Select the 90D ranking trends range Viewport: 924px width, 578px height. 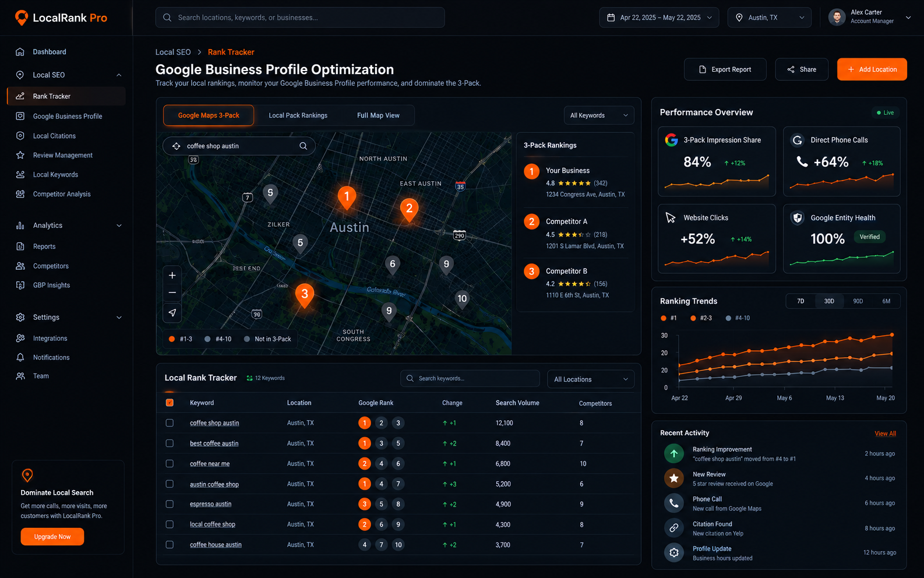coord(858,301)
